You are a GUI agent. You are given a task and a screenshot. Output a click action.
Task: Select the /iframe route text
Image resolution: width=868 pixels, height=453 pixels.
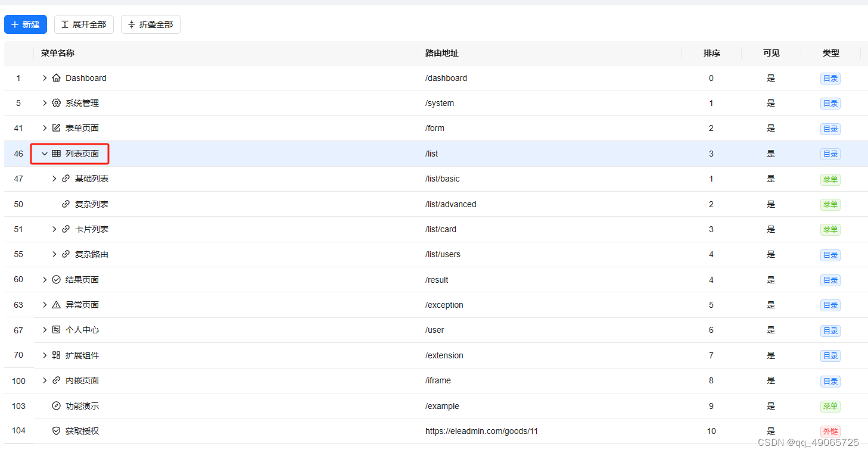438,380
